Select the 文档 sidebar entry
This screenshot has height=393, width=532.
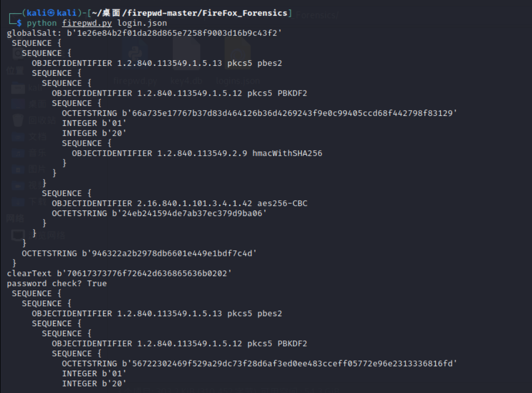(19, 137)
